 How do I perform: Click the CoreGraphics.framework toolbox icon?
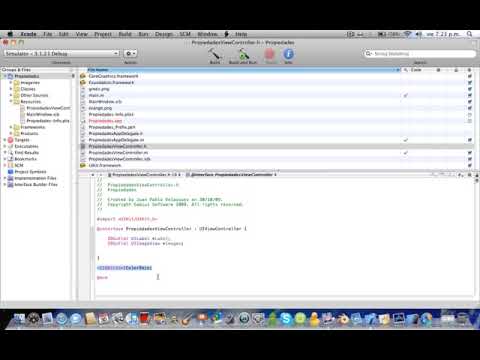pyautogui.click(x=83, y=76)
